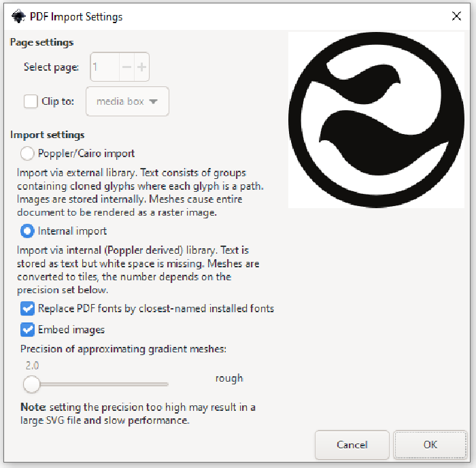The width and height of the screenshot is (476, 468).
Task: Click the 'Import via external library' description text
Action: click(x=140, y=193)
